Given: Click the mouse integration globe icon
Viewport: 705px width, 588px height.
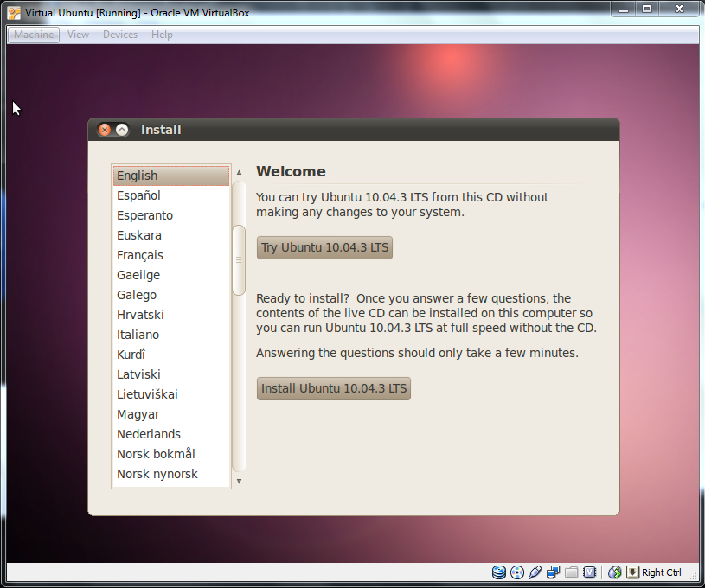Looking at the screenshot, I should tap(615, 572).
